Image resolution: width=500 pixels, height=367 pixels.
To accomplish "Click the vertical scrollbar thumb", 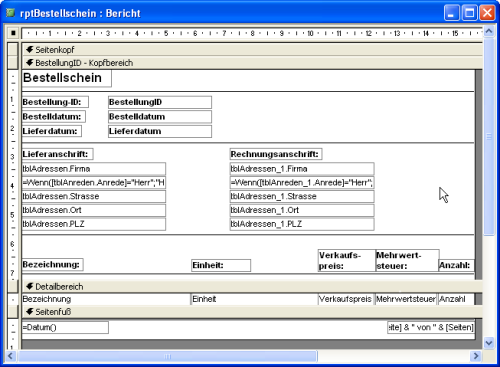I will [489, 137].
